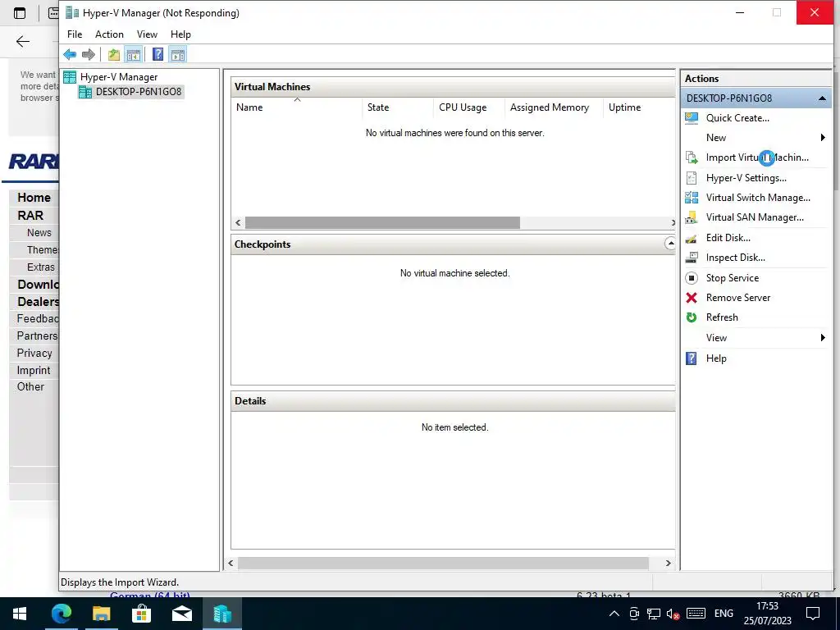Click the green Refresh icon
Image resolution: width=840 pixels, height=630 pixels.
coord(692,317)
